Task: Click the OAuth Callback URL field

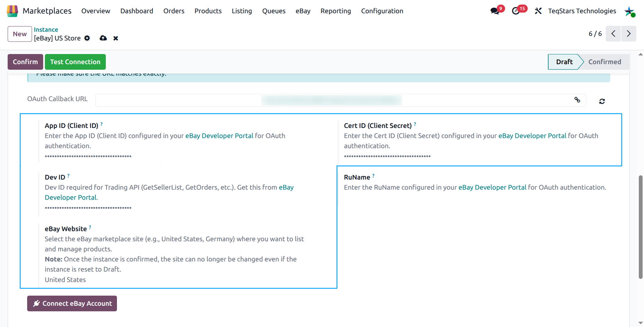Action: pyautogui.click(x=341, y=100)
